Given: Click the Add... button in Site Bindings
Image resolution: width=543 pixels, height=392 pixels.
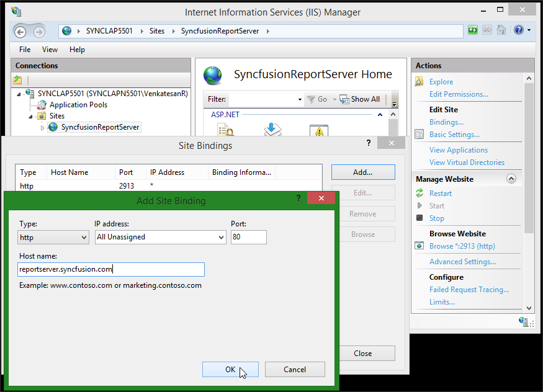Looking at the screenshot, I should pos(363,172).
